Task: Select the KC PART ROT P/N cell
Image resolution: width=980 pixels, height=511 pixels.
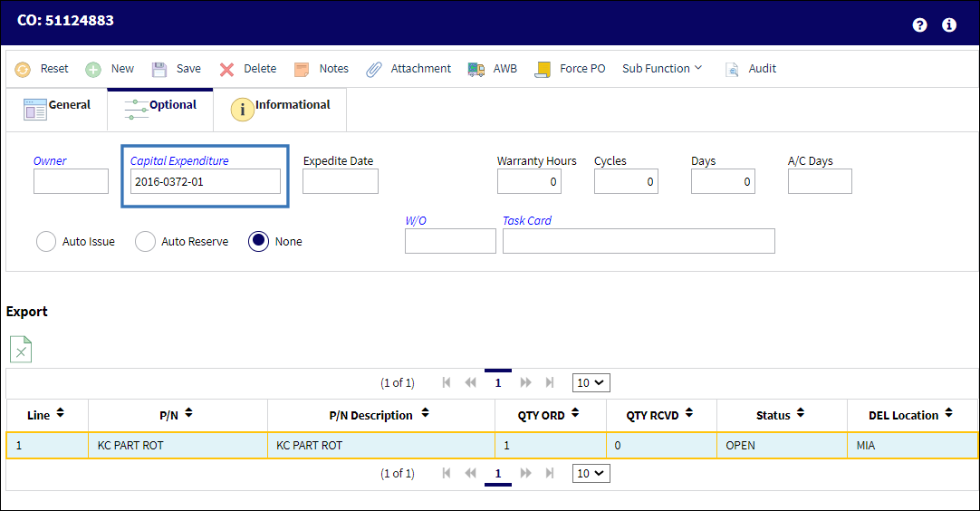Action: [178, 446]
